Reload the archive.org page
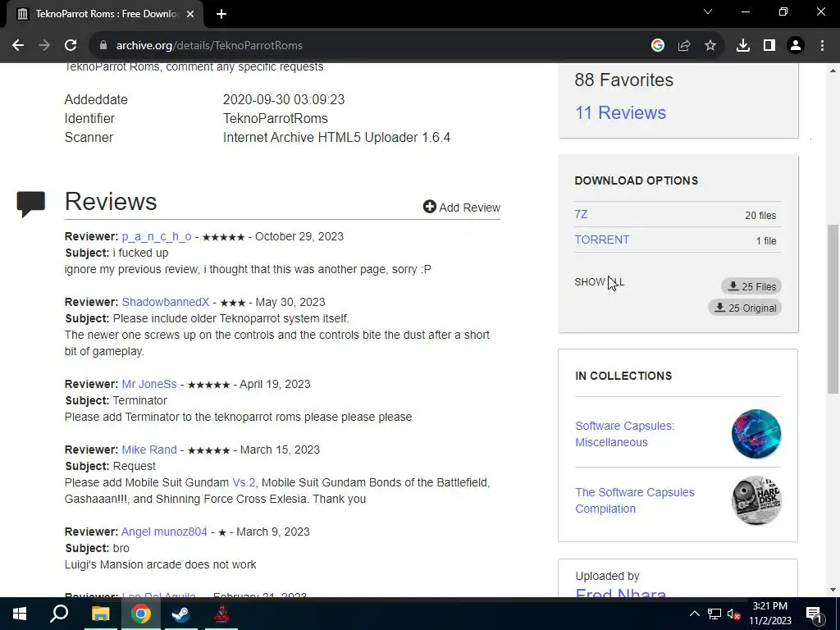 click(71, 46)
